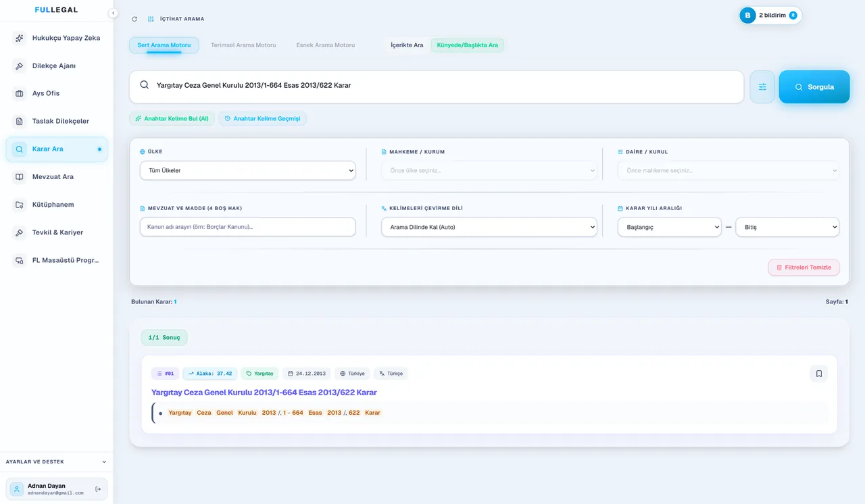Select the Esnek Arama Motoru tab

click(x=326, y=45)
